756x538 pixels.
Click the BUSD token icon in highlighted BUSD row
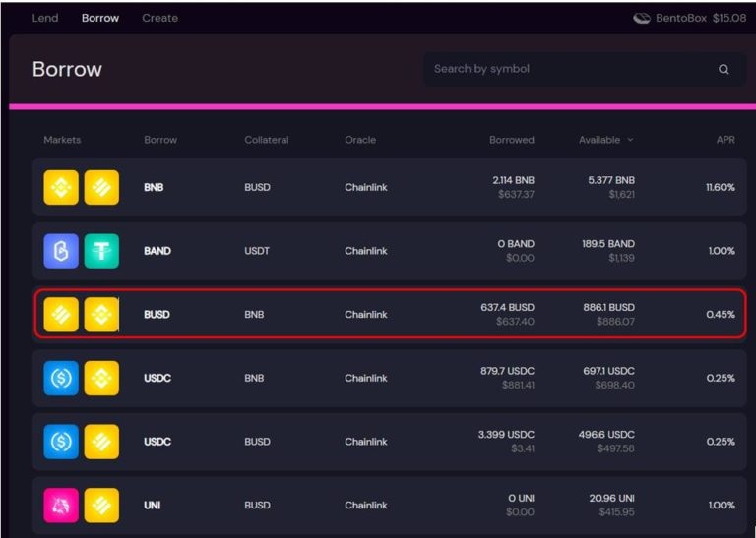[61, 315]
